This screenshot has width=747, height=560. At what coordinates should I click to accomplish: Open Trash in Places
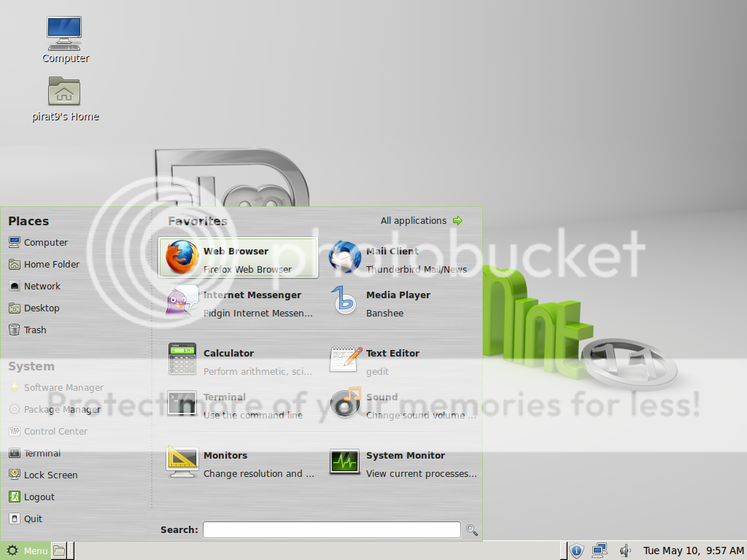(x=28, y=330)
